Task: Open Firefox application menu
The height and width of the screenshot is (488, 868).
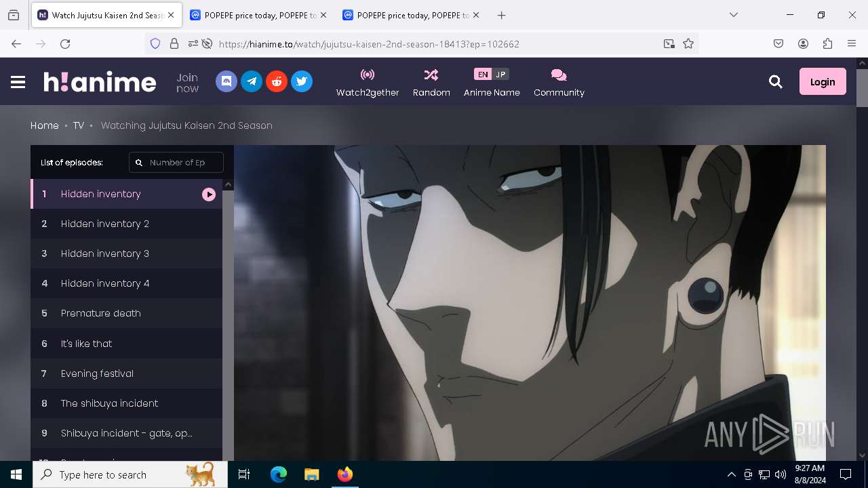Action: pyautogui.click(x=852, y=43)
